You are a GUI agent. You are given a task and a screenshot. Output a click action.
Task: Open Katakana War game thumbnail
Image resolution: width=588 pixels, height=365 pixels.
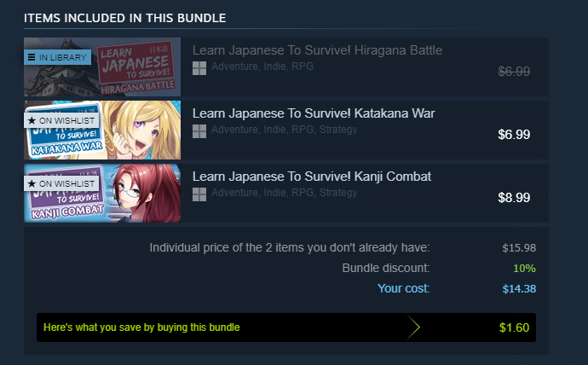click(102, 130)
